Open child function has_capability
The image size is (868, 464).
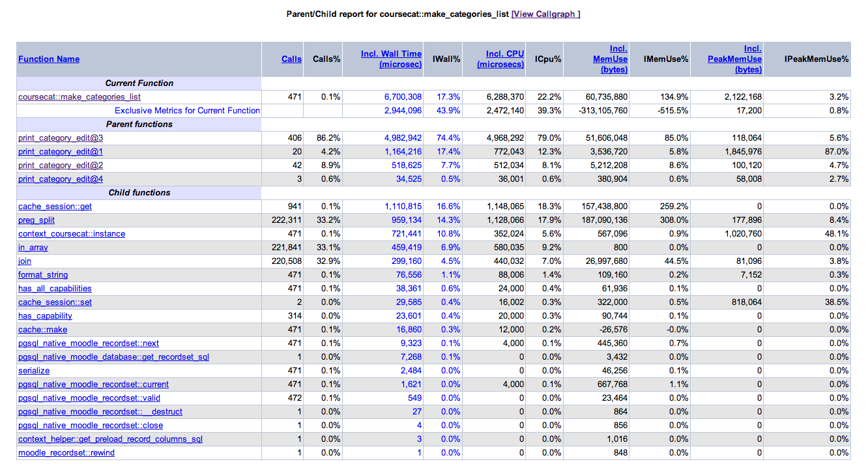45,315
